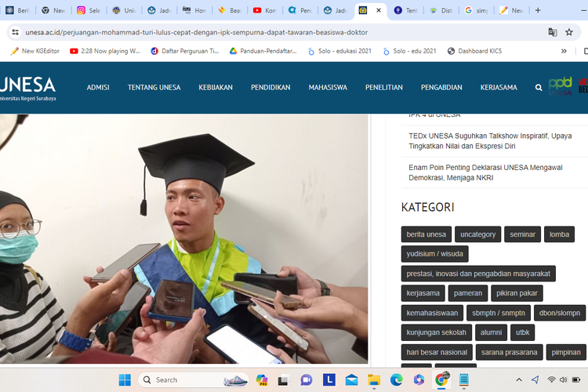Screen dimensions: 588x392
Task: Click the search magnifier icon in UNESA navbar
Action: (539, 88)
